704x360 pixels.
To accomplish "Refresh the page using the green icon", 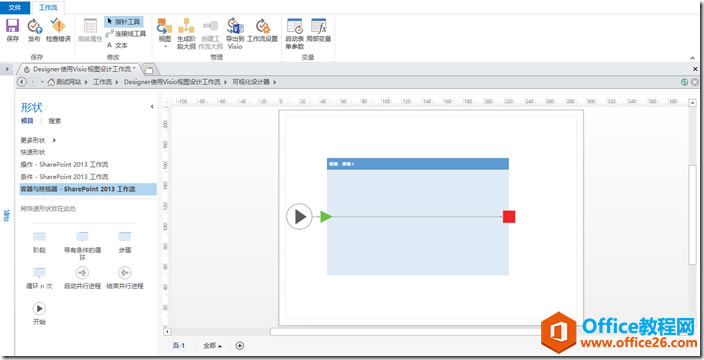I will click(x=685, y=82).
